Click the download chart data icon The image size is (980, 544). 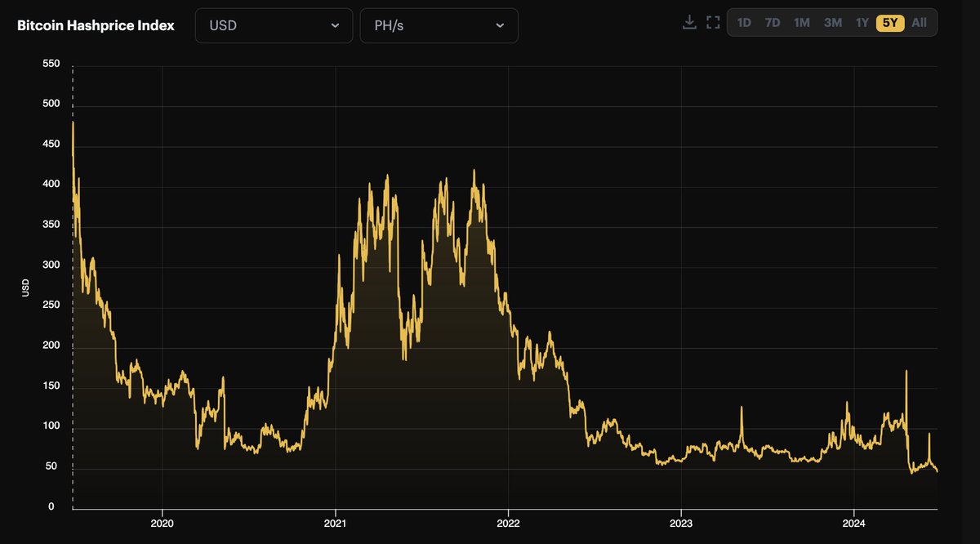[688, 22]
